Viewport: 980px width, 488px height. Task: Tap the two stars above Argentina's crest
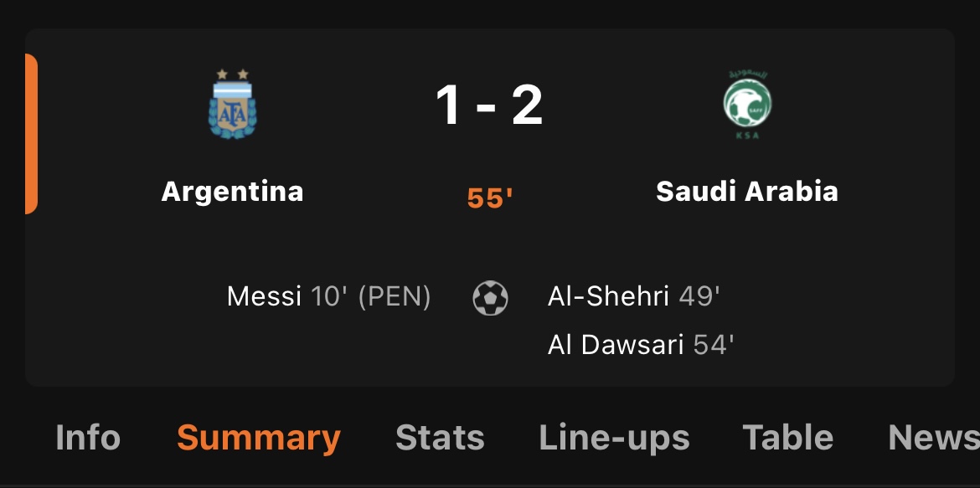[233, 74]
